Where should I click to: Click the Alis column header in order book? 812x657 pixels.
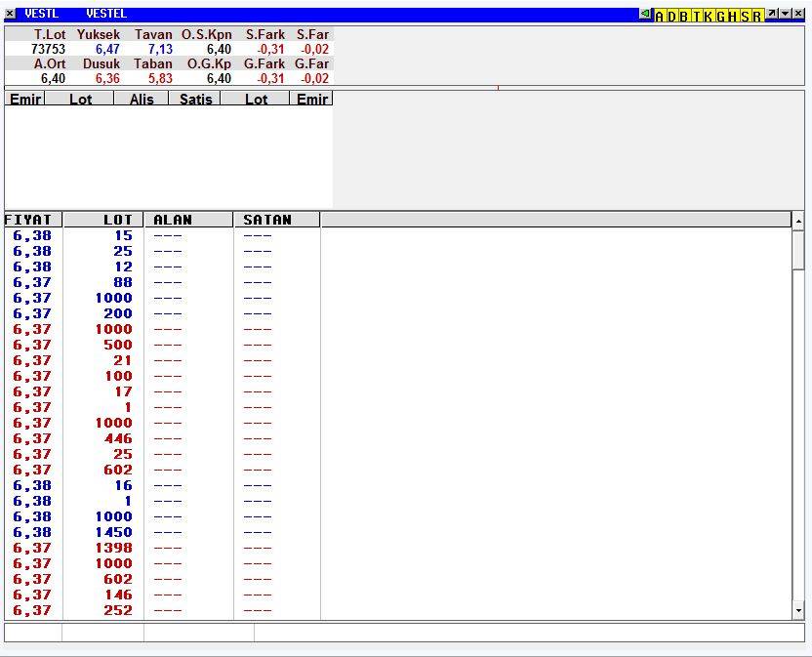pyautogui.click(x=142, y=99)
